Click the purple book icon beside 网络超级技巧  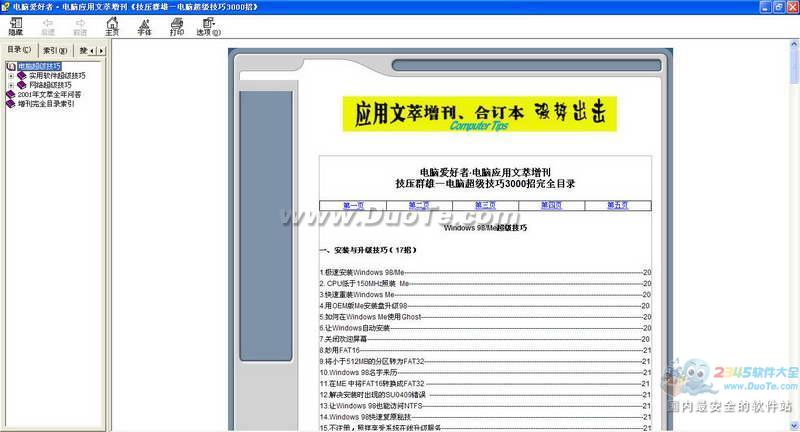[x=21, y=85]
